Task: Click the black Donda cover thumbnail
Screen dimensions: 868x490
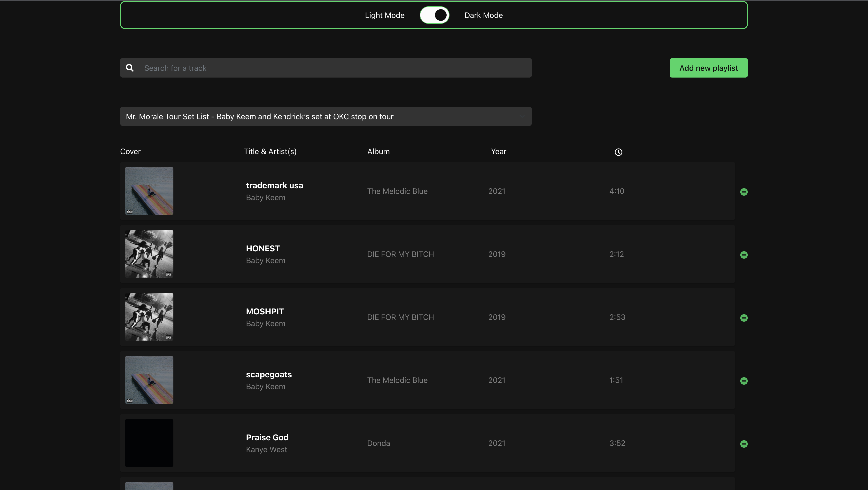Action: pos(149,443)
